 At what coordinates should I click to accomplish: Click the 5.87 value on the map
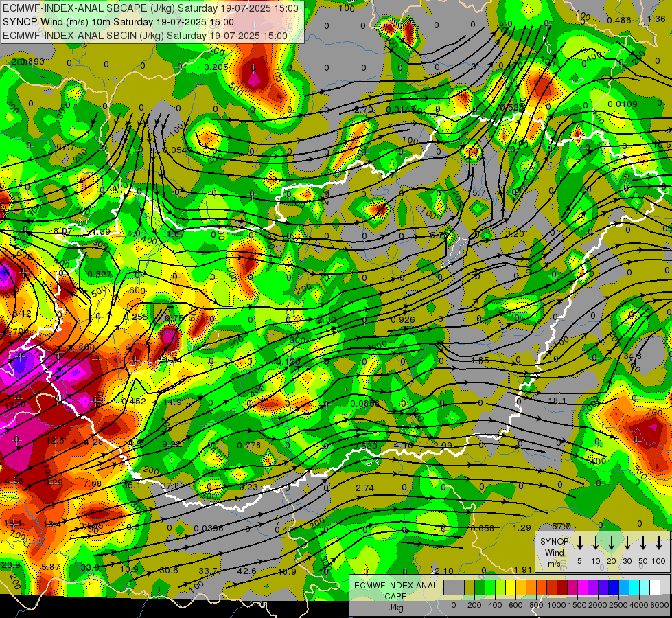(51, 567)
